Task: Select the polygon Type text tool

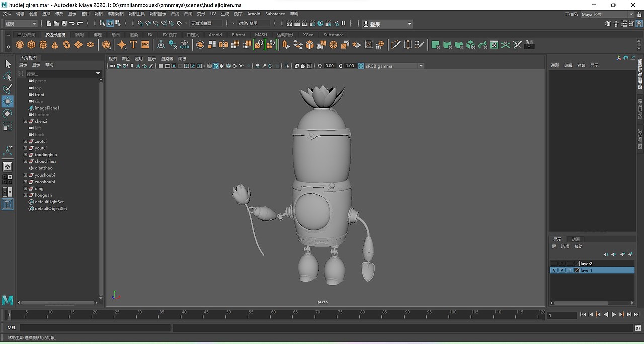Action: click(133, 45)
